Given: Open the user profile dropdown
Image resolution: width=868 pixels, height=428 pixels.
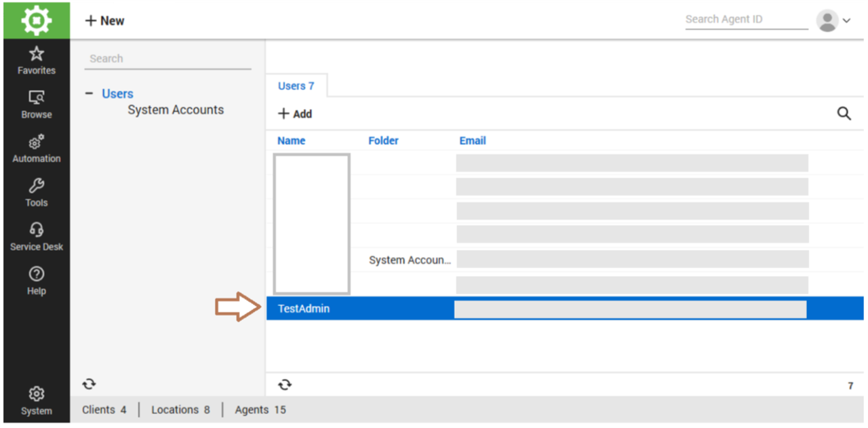Looking at the screenshot, I should 833,20.
